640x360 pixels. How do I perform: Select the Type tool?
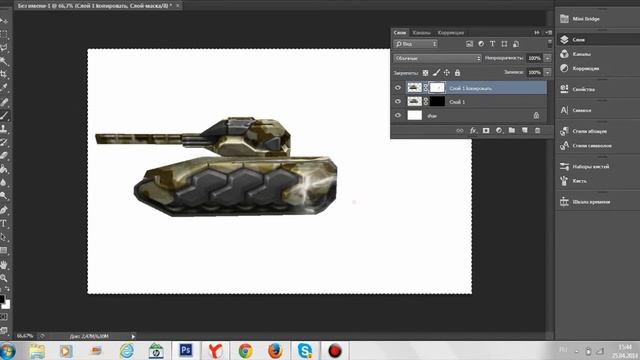tap(4, 224)
